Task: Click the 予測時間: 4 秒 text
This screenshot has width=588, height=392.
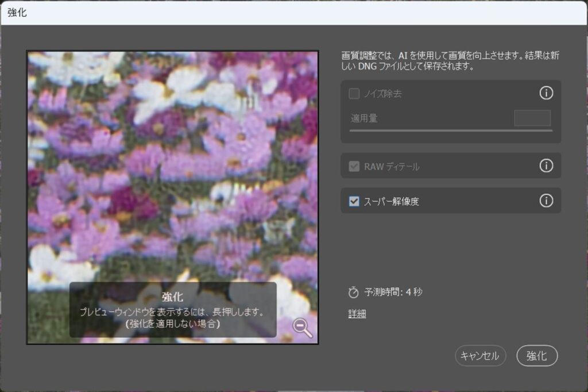Action: [x=393, y=293]
